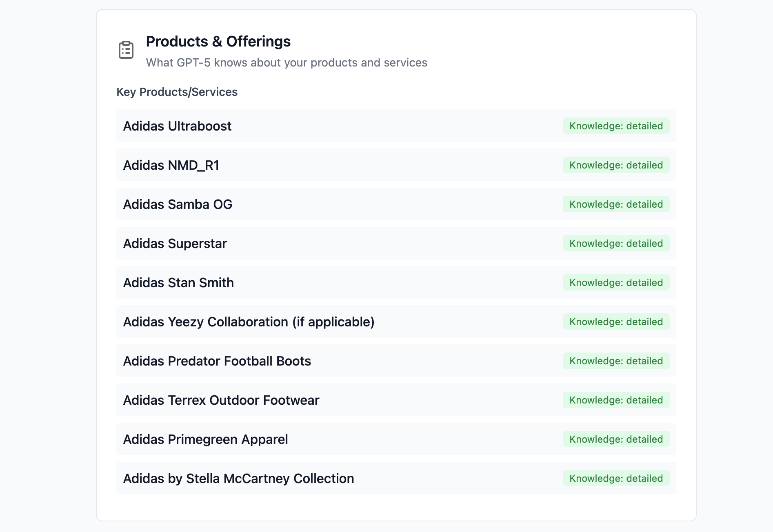Click the Knowledge badge for Terrex Outdoor Footwear
Image resolution: width=773 pixels, height=532 pixels.
click(x=616, y=400)
